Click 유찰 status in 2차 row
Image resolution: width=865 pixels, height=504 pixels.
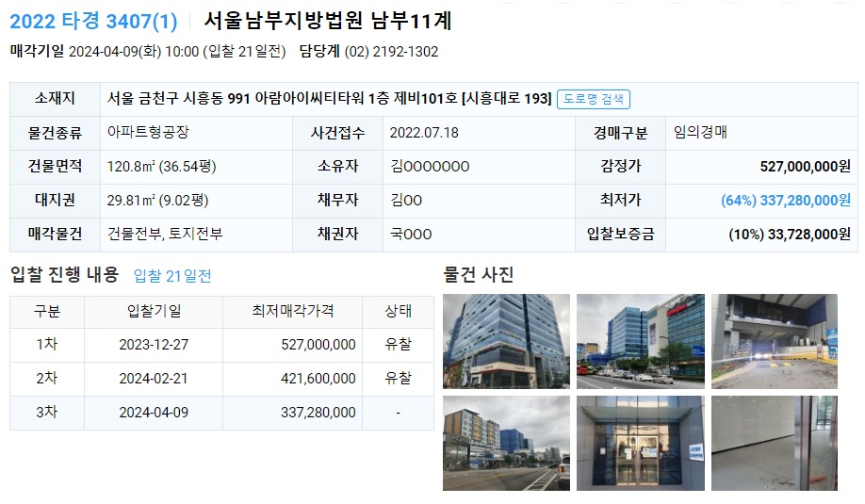pyautogui.click(x=398, y=379)
